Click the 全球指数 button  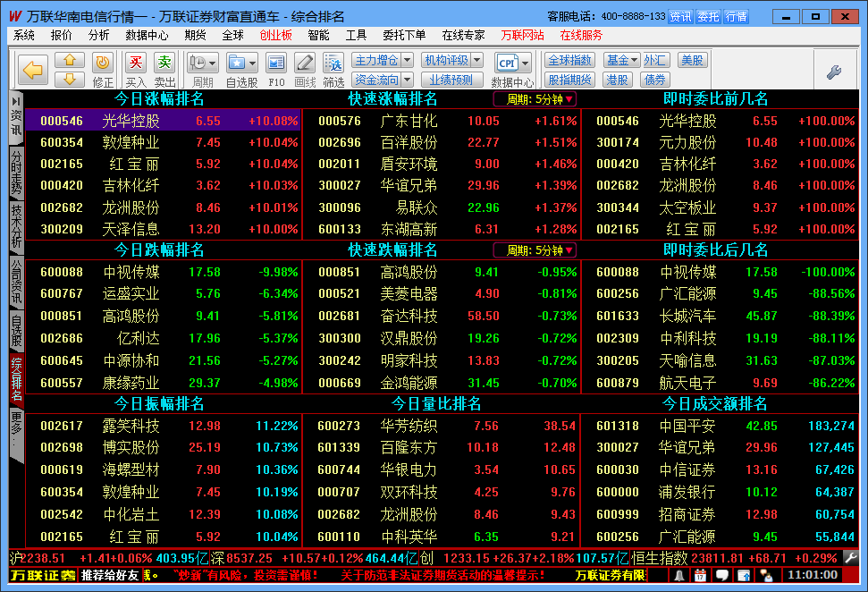[569, 60]
